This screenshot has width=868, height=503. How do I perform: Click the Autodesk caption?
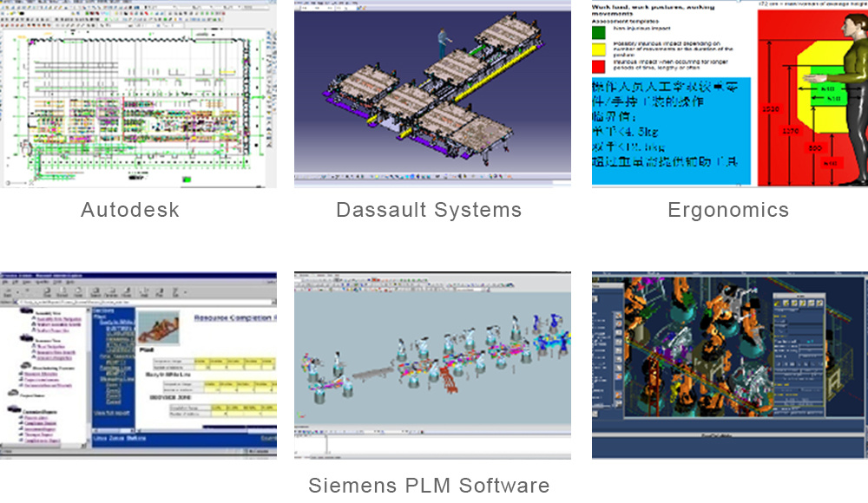coord(130,210)
